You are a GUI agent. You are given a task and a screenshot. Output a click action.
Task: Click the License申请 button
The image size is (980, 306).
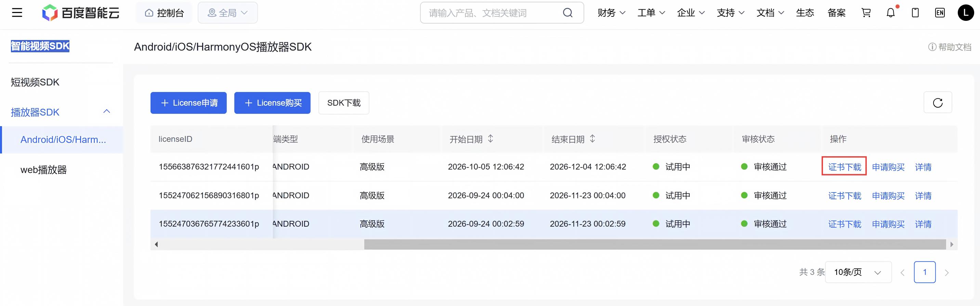tap(188, 103)
